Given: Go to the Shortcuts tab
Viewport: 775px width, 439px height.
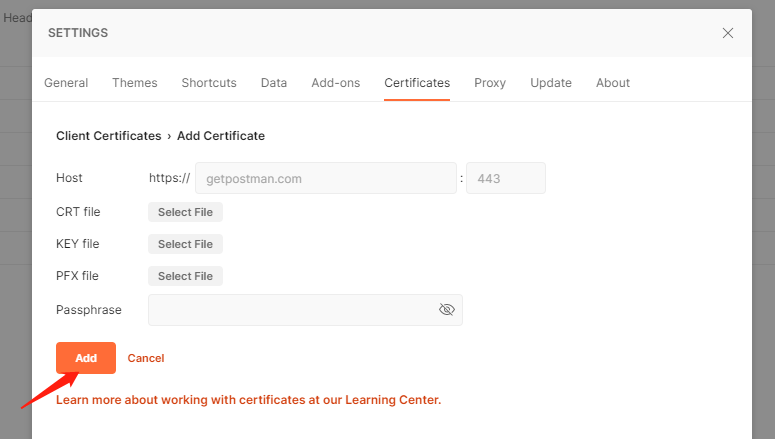Looking at the screenshot, I should point(209,83).
